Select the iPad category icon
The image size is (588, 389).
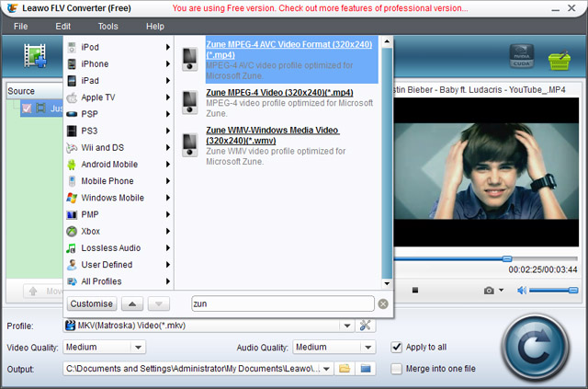72,81
